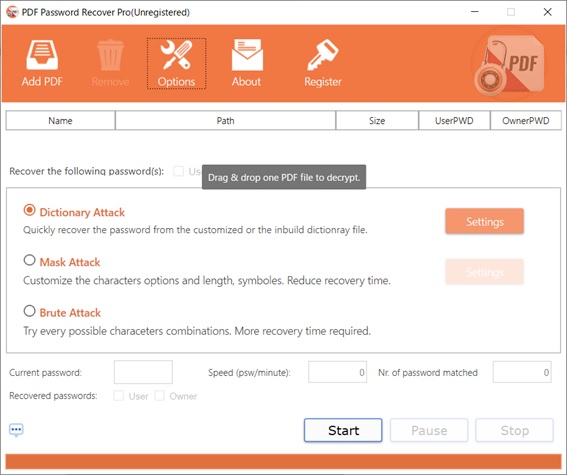Click the Pause button
Screen dimensions: 567x475
429,430
